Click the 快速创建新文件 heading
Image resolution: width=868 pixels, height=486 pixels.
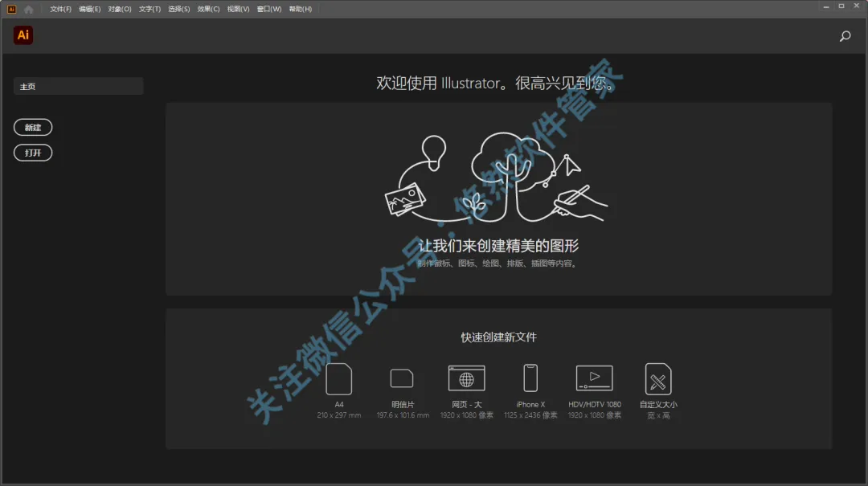coord(499,337)
